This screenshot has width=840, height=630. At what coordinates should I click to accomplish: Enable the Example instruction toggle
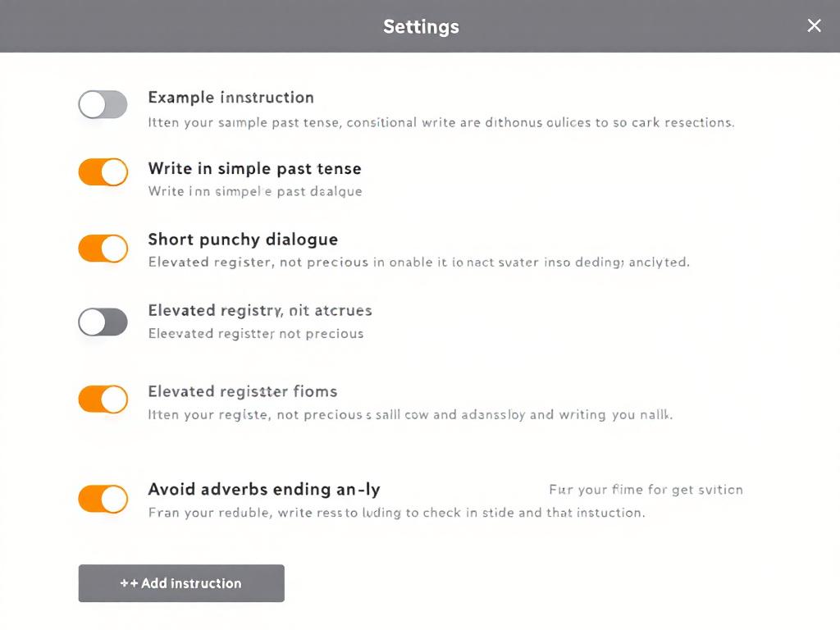click(x=103, y=105)
